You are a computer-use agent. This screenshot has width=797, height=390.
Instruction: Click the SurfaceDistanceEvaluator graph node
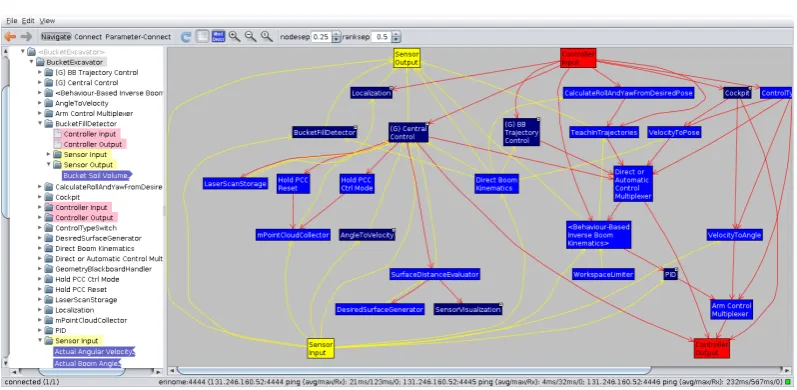click(435, 274)
